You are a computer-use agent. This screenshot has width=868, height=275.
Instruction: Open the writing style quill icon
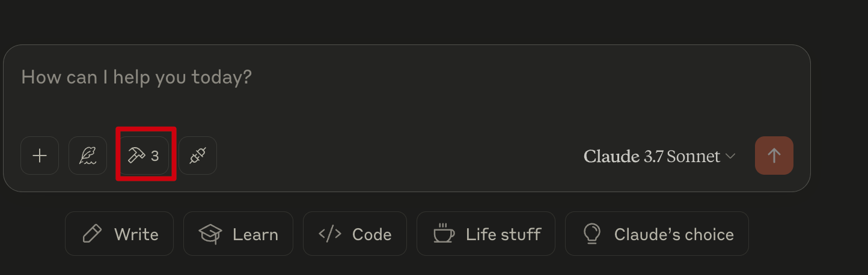(x=88, y=156)
